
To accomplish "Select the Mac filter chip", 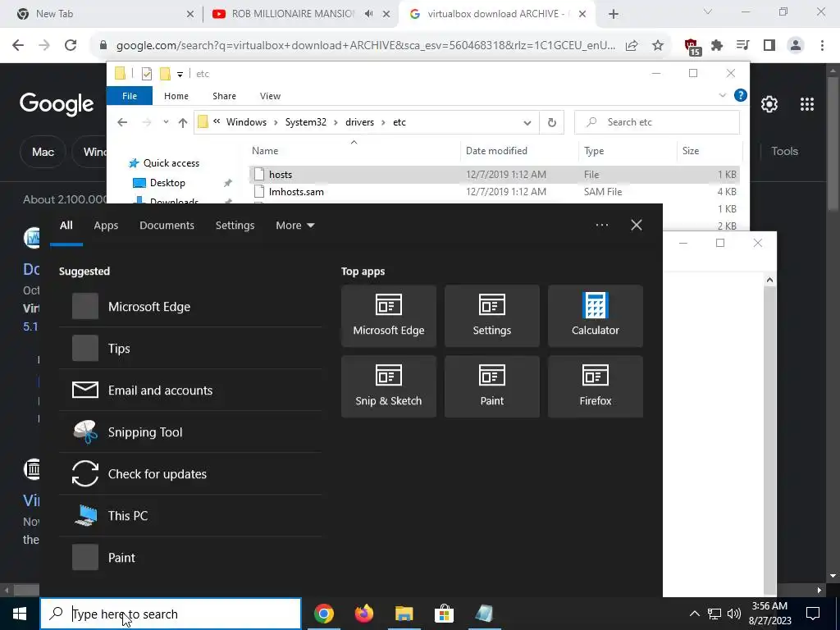I will coord(43,152).
